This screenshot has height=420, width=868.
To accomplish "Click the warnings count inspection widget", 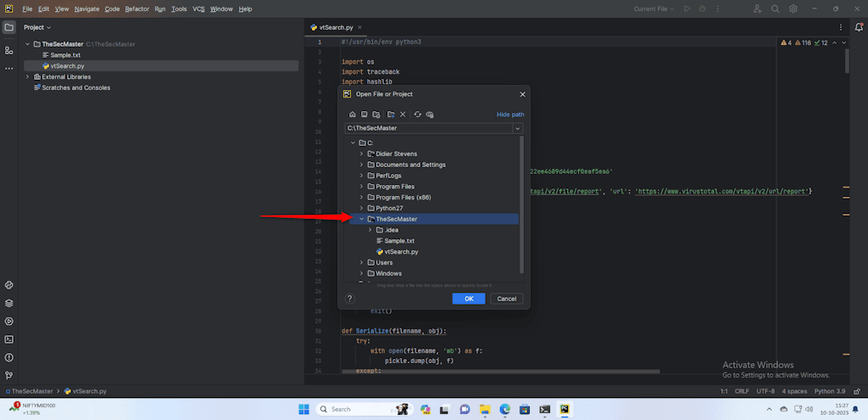I will (804, 42).
